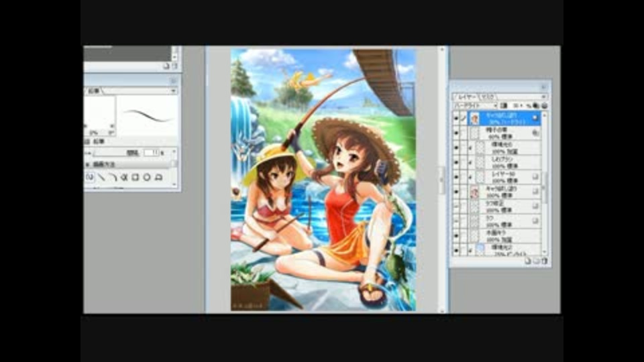Select the last drawing method icon in the row

point(158,177)
